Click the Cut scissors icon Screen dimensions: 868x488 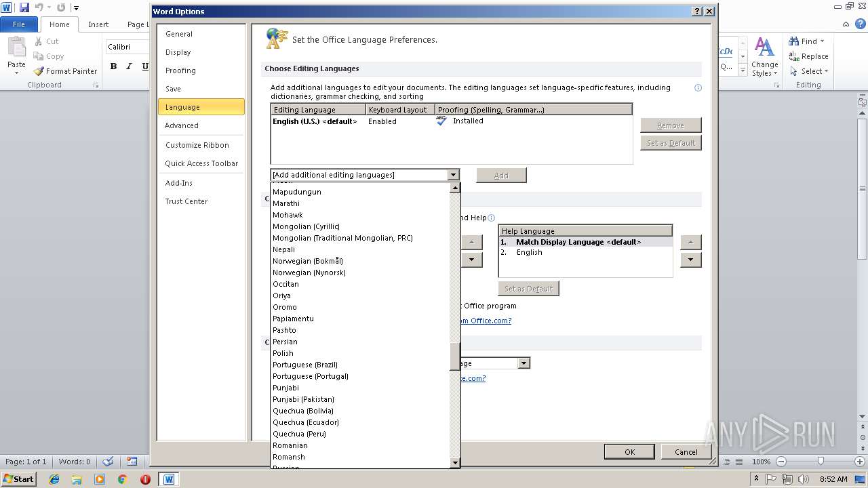pos(39,41)
